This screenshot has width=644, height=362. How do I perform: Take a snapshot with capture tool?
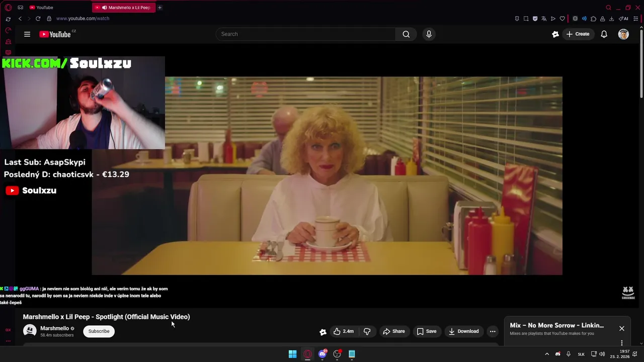coord(526,19)
